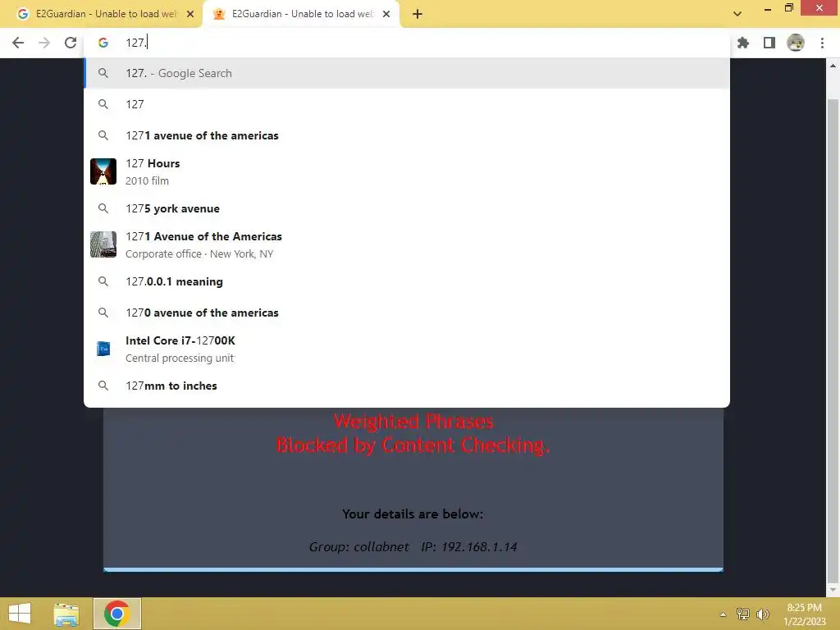Pick the '127mm to inches' suggestion
Image resolution: width=840 pixels, height=630 pixels.
tap(407, 386)
